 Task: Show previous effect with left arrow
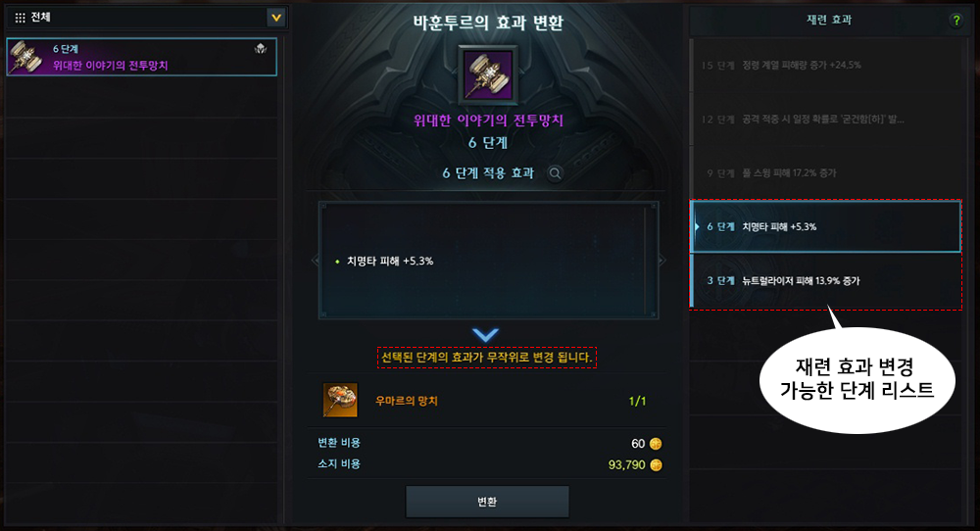tap(315, 261)
